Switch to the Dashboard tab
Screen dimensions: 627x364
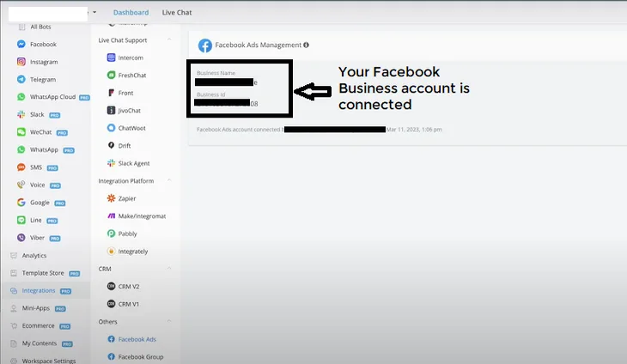point(131,12)
